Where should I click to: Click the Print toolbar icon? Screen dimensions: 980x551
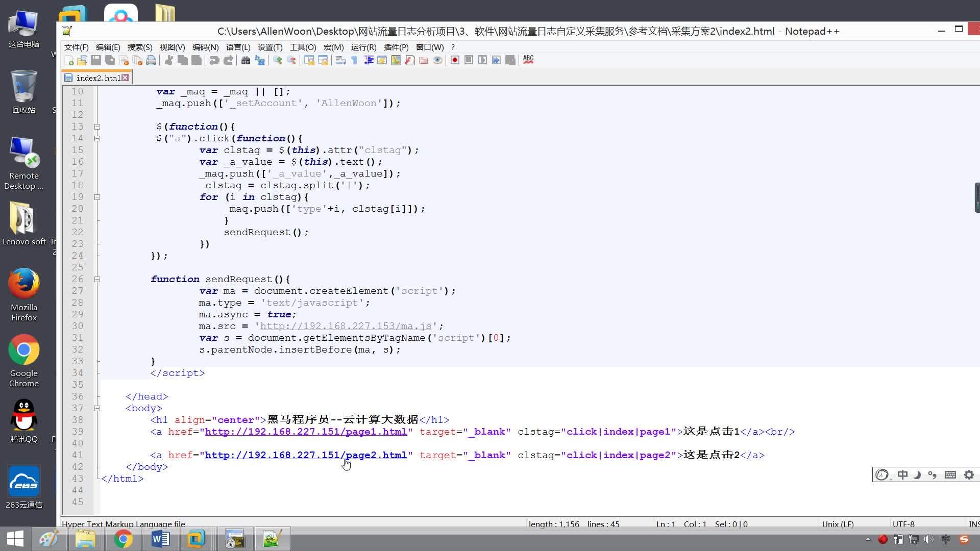click(x=151, y=60)
